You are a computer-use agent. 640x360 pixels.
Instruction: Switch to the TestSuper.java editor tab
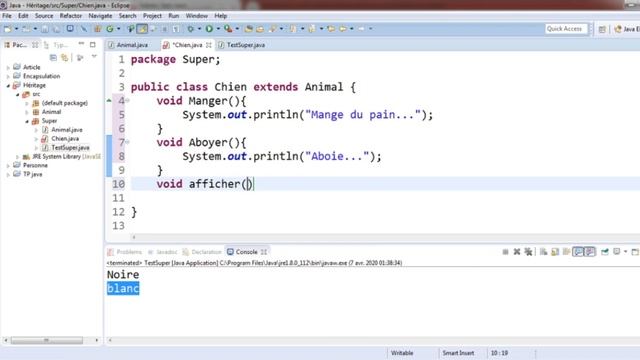coord(242,45)
